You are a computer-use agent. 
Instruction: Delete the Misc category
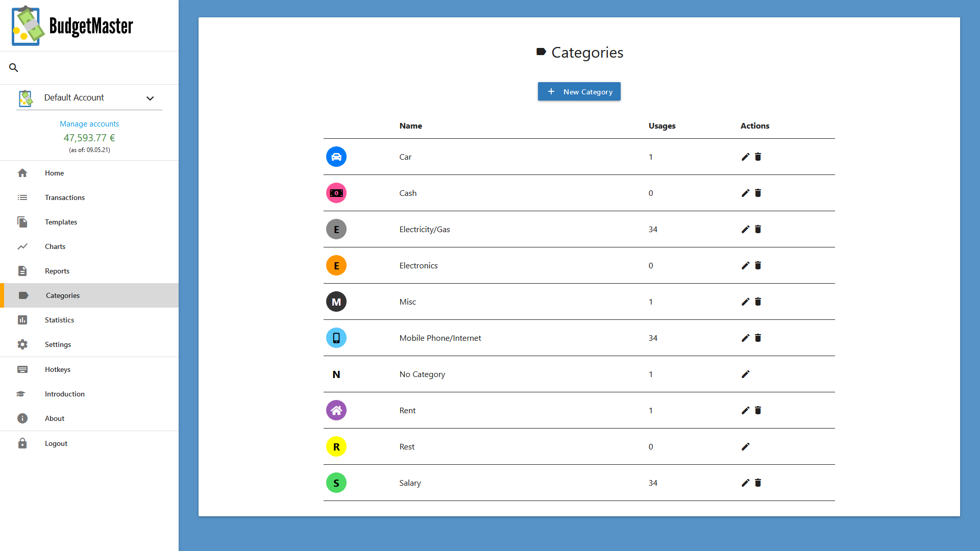click(x=758, y=302)
